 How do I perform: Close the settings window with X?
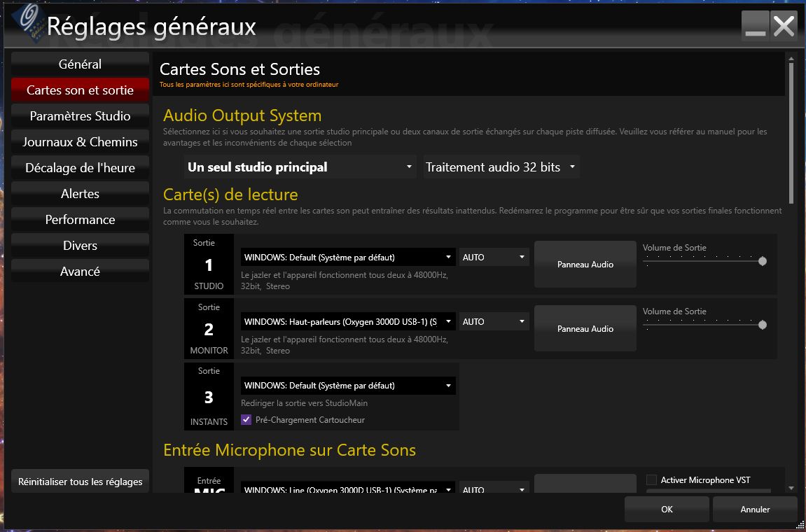point(784,27)
